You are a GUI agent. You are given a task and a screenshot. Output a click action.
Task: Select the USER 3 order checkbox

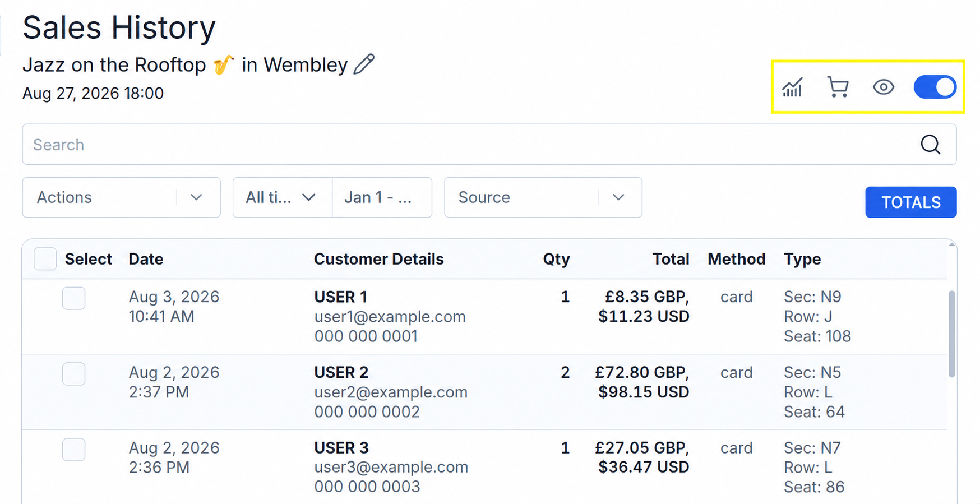[73, 450]
